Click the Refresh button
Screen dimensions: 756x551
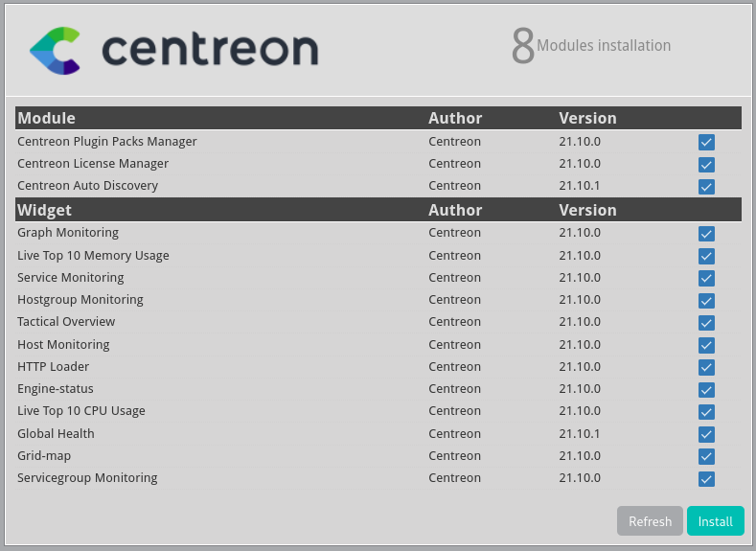click(x=650, y=521)
